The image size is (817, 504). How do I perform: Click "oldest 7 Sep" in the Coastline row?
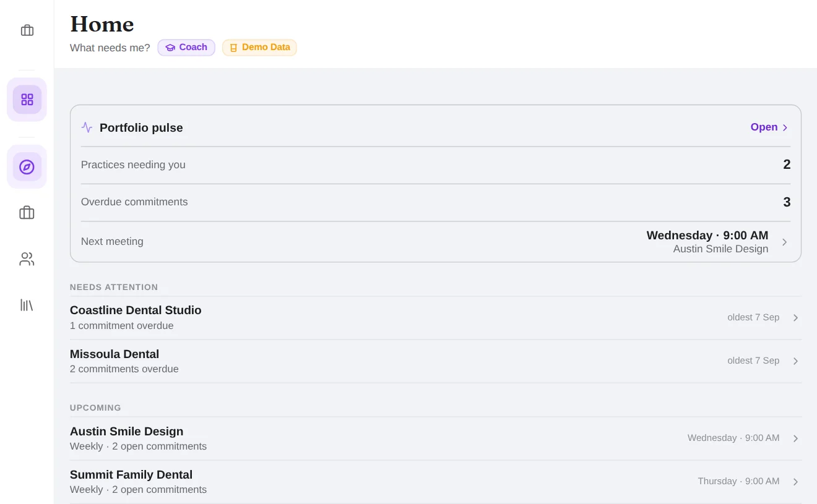pyautogui.click(x=753, y=317)
